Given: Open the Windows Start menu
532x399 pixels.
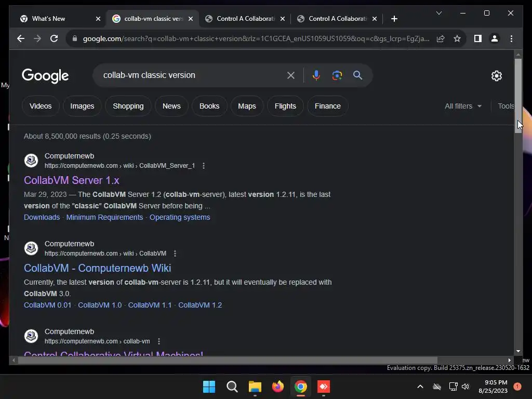Looking at the screenshot, I should (209, 387).
